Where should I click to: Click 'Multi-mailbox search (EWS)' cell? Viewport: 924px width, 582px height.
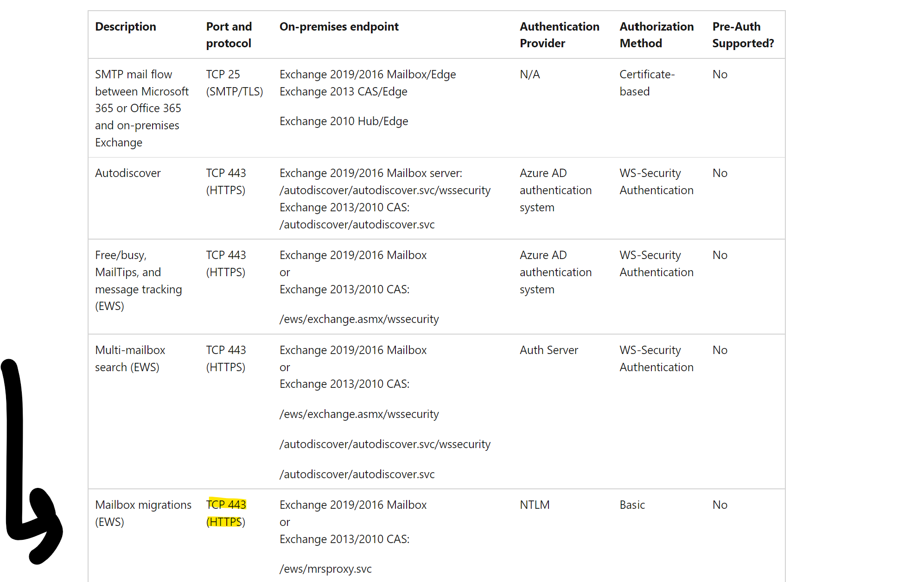130,359
